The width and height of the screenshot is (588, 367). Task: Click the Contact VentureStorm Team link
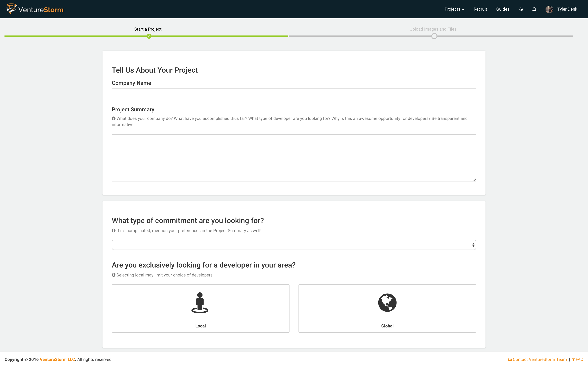539,359
